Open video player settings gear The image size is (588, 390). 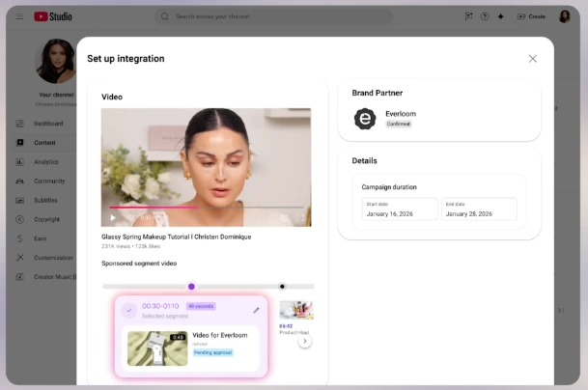(x=284, y=218)
